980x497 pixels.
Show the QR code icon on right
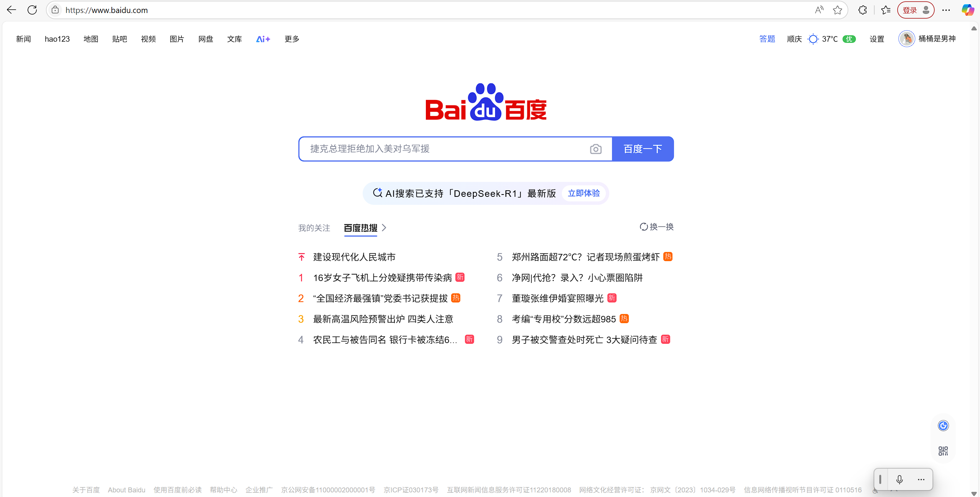(943, 451)
